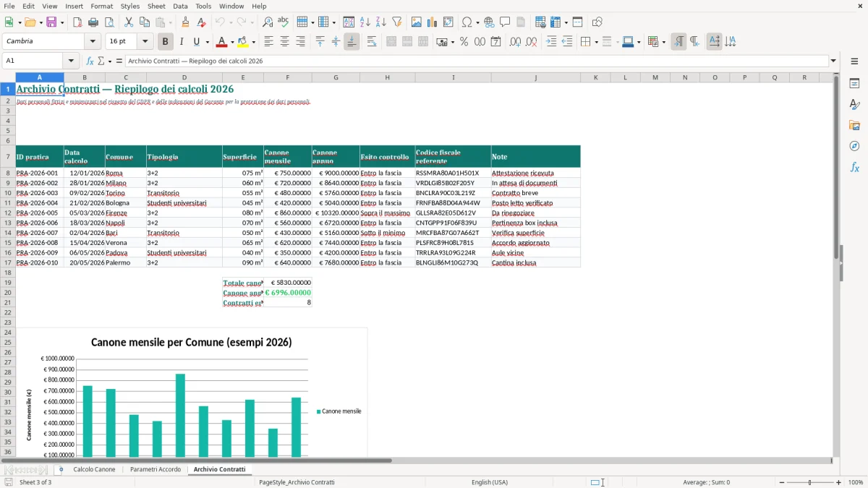Viewport: 868px width, 488px height.
Task: Open sidebar Properties deck
Action: (x=854, y=83)
